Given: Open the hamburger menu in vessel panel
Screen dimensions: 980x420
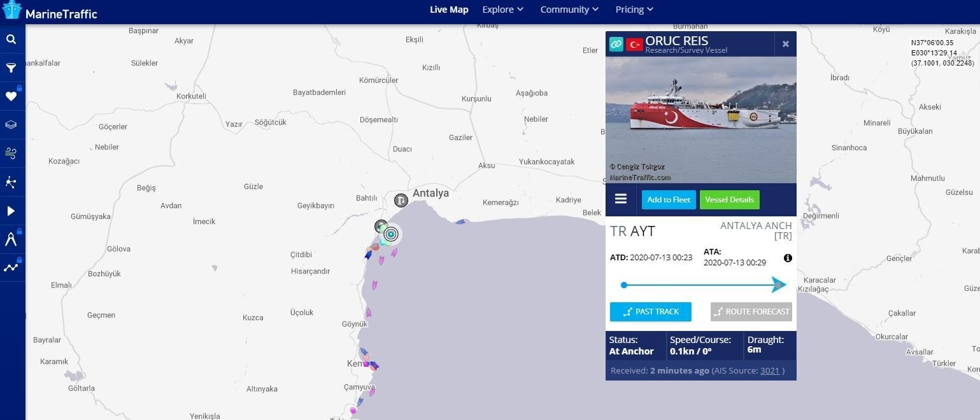Looking at the screenshot, I should 621,199.
